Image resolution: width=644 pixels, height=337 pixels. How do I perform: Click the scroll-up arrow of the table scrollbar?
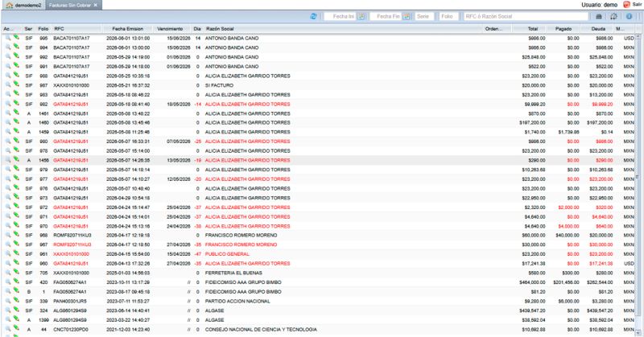pyautogui.click(x=638, y=37)
